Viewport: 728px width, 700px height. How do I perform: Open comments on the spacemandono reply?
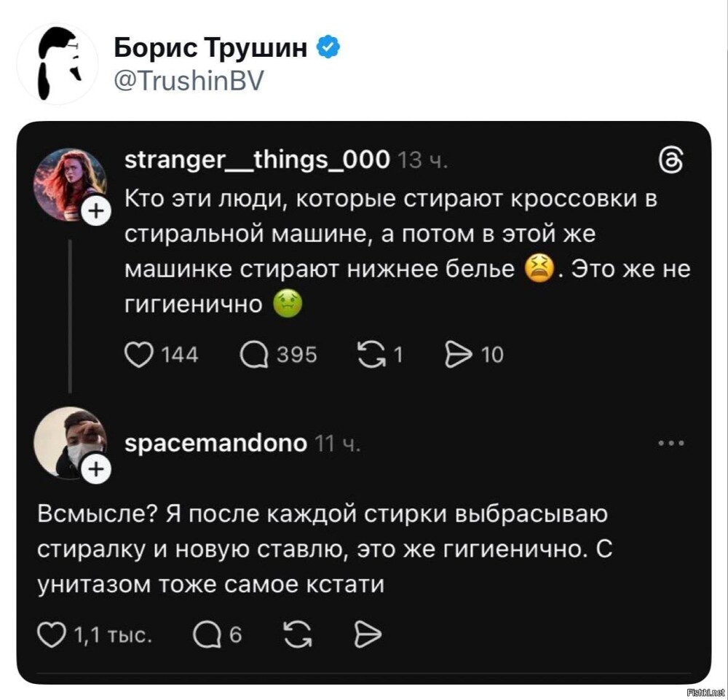[x=205, y=636]
